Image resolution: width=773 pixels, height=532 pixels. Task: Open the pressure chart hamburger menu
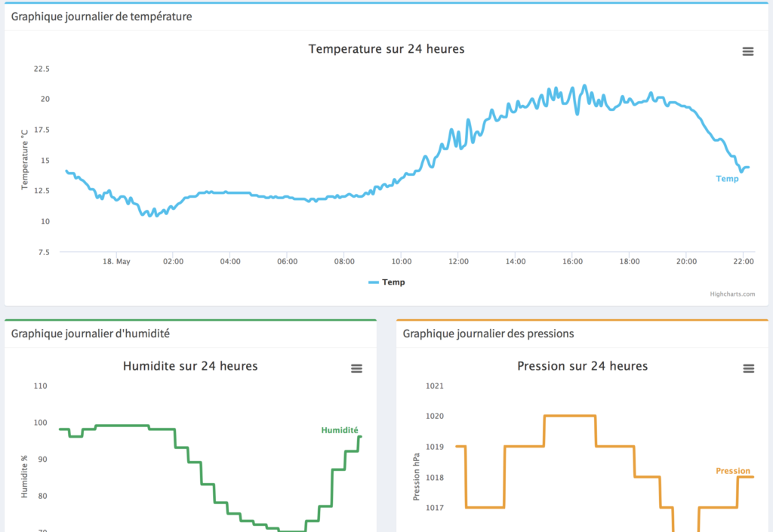coord(748,368)
